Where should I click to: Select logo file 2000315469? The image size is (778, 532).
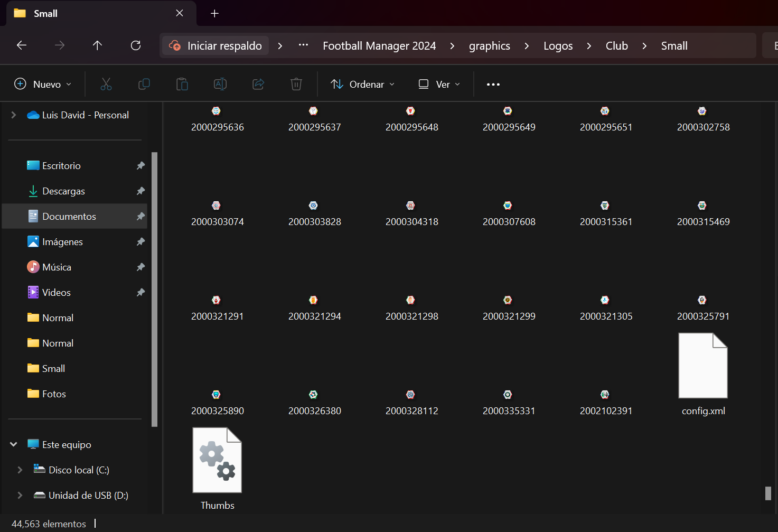pyautogui.click(x=703, y=214)
